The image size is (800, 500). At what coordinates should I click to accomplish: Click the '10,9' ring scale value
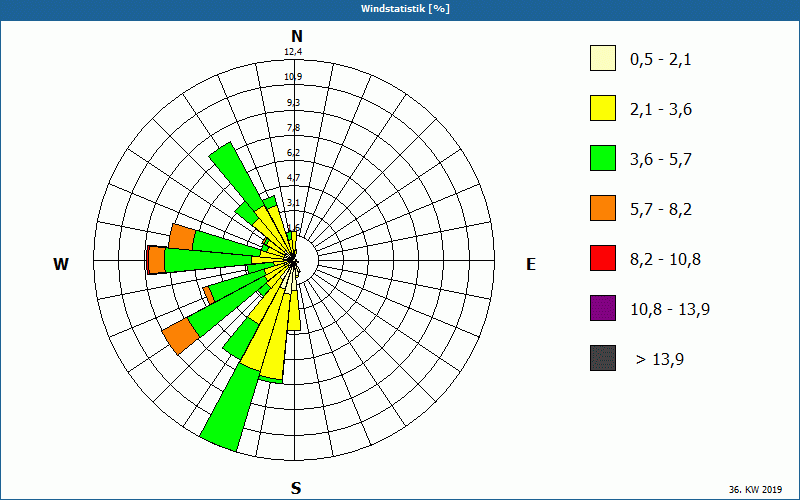(293, 77)
